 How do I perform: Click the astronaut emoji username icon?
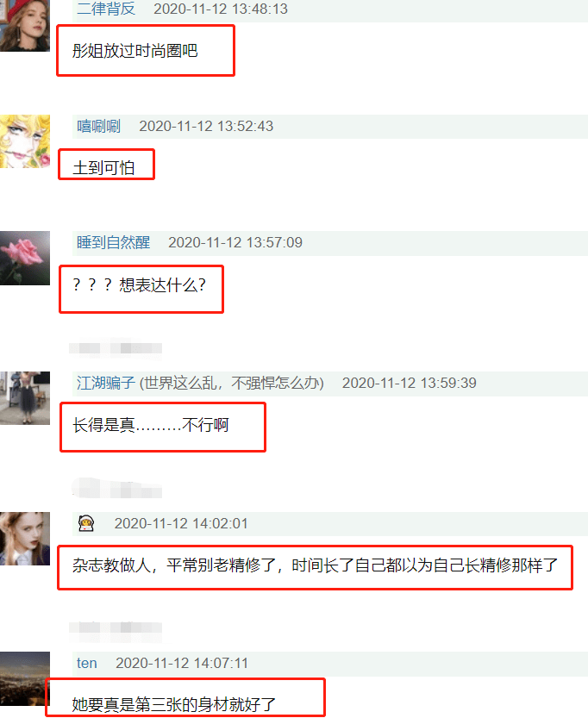[x=86, y=523]
